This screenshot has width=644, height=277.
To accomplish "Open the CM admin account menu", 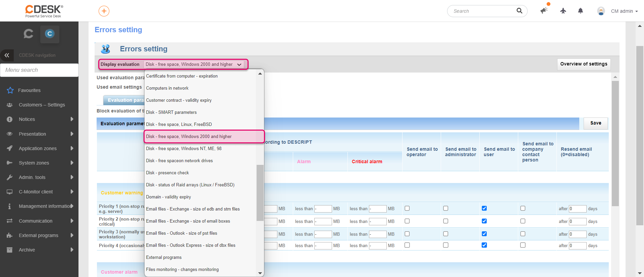I will [624, 11].
